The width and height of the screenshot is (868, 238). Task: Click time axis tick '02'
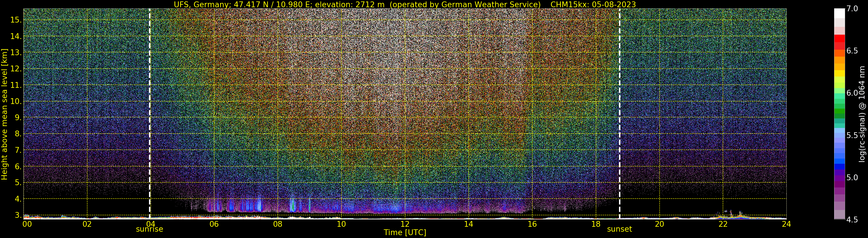pyautogui.click(x=87, y=224)
